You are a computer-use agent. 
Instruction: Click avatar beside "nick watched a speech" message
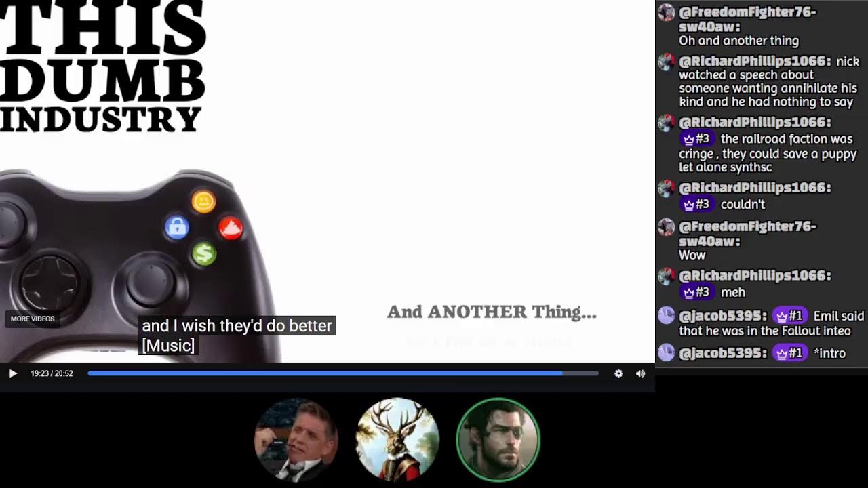(667, 62)
